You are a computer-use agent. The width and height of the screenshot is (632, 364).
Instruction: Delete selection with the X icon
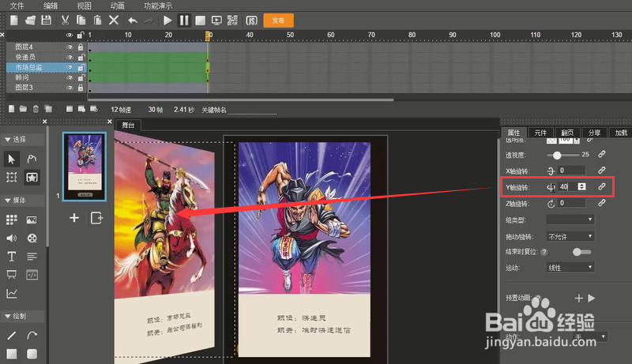[114, 20]
